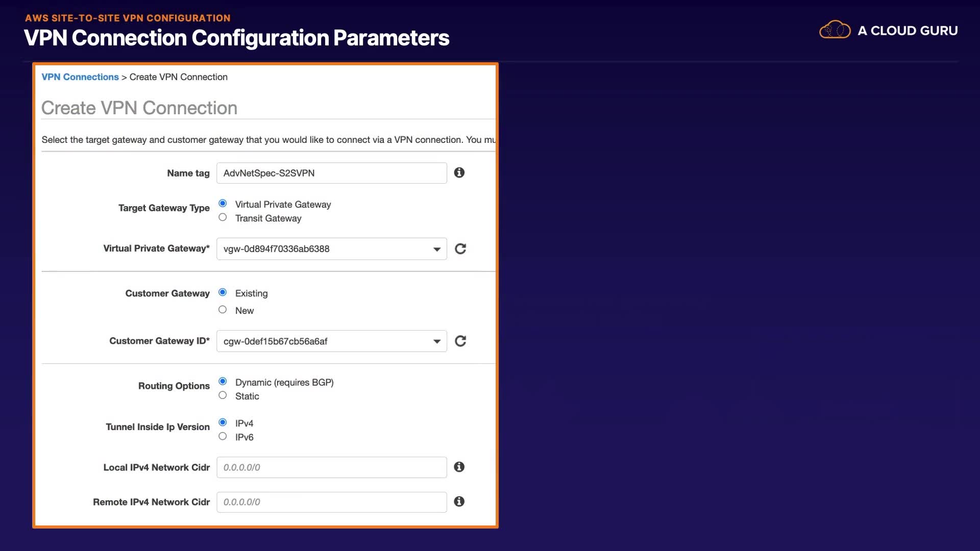Select the Existing customer gateway option

(x=223, y=292)
